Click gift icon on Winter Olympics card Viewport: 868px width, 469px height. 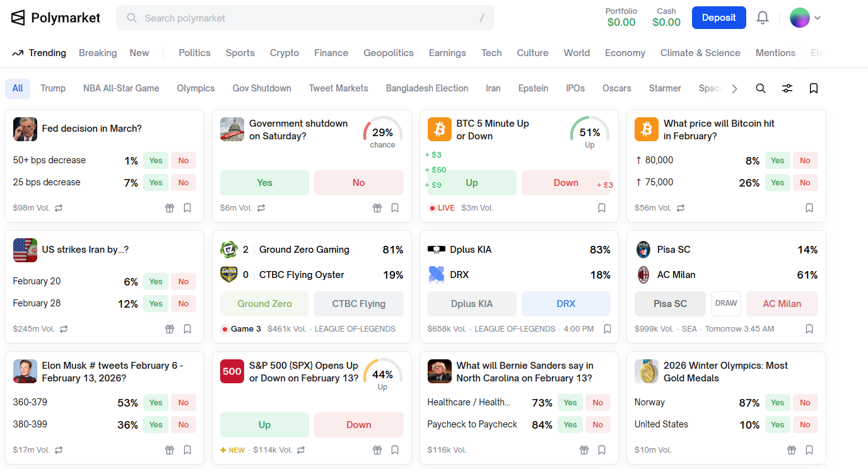(x=792, y=450)
